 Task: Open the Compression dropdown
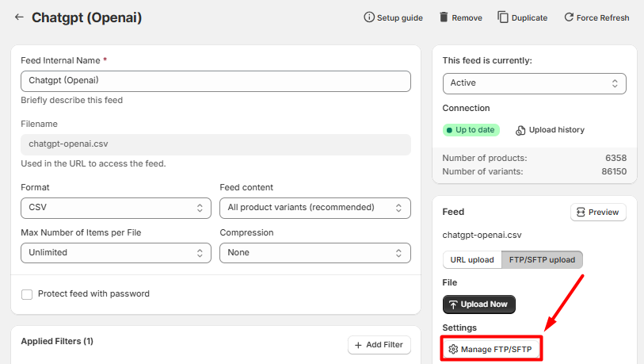tap(315, 253)
